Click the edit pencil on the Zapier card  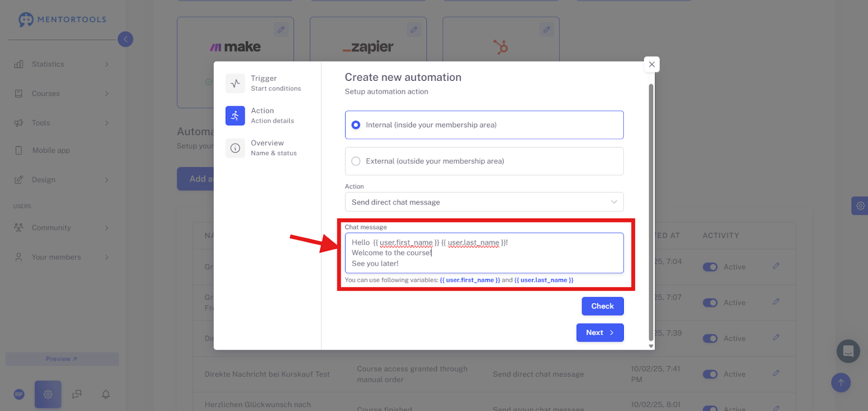point(414,30)
